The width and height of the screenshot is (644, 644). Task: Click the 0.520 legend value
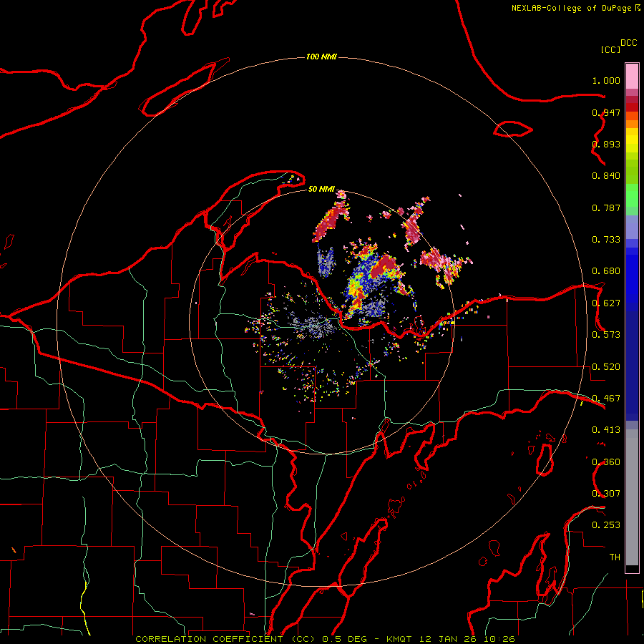point(606,367)
